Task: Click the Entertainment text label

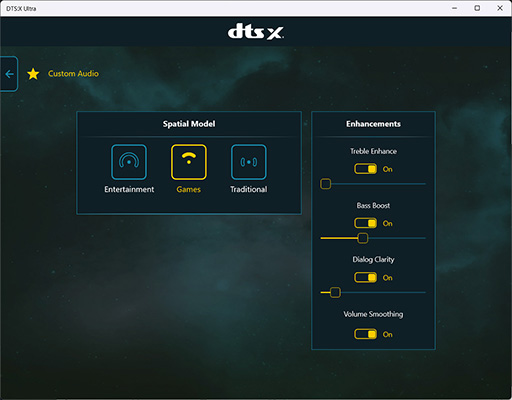Action: (x=129, y=189)
